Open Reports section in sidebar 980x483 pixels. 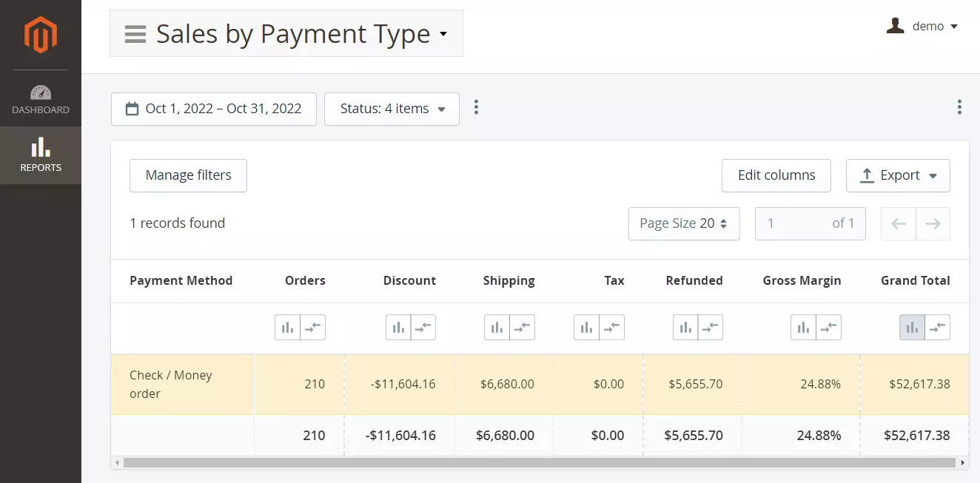(x=41, y=155)
